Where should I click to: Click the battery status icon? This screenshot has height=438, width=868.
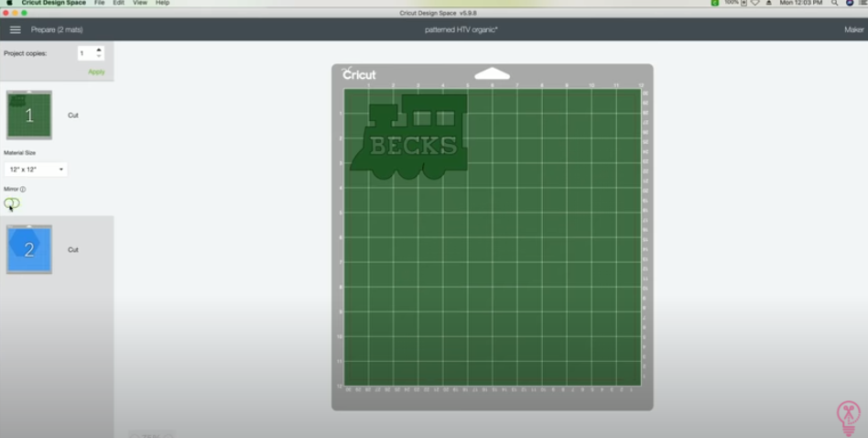coord(743,3)
